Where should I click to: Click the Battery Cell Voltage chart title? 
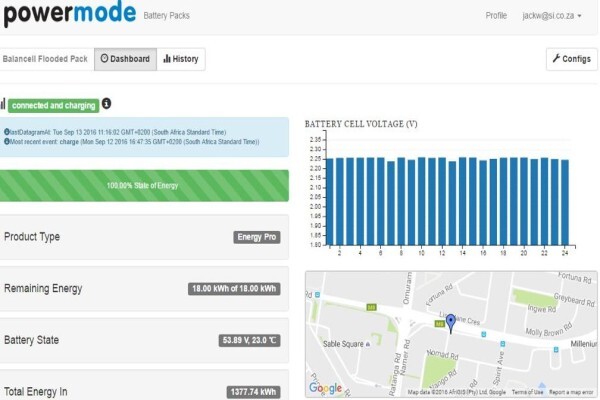361,124
